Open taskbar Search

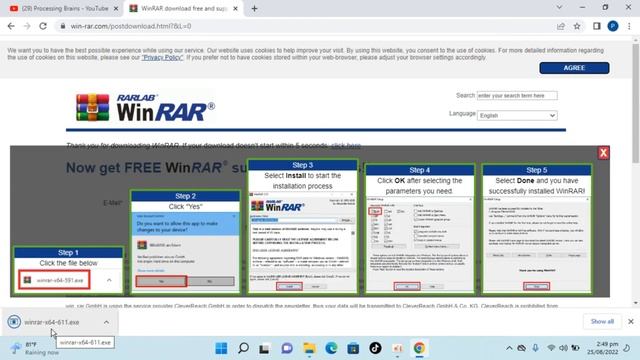pos(244,348)
